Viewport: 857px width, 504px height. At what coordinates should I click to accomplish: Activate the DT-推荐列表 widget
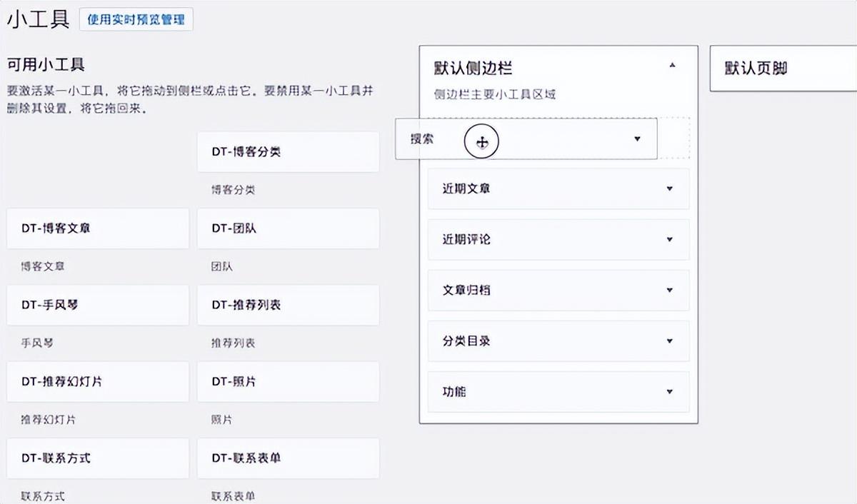288,305
